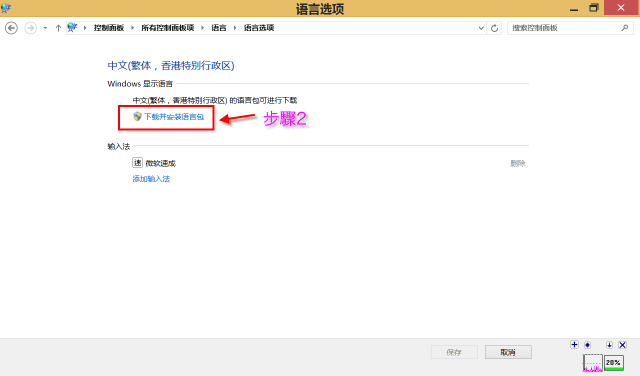Refresh the page with refresh icon
The image size is (640, 376).
[x=494, y=28]
